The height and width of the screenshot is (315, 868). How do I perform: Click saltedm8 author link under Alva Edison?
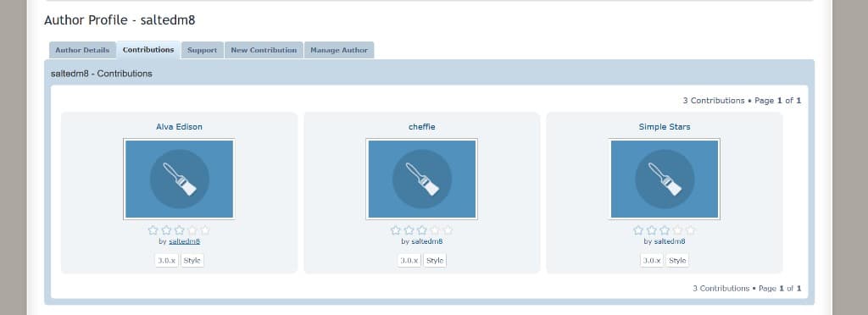coord(184,241)
